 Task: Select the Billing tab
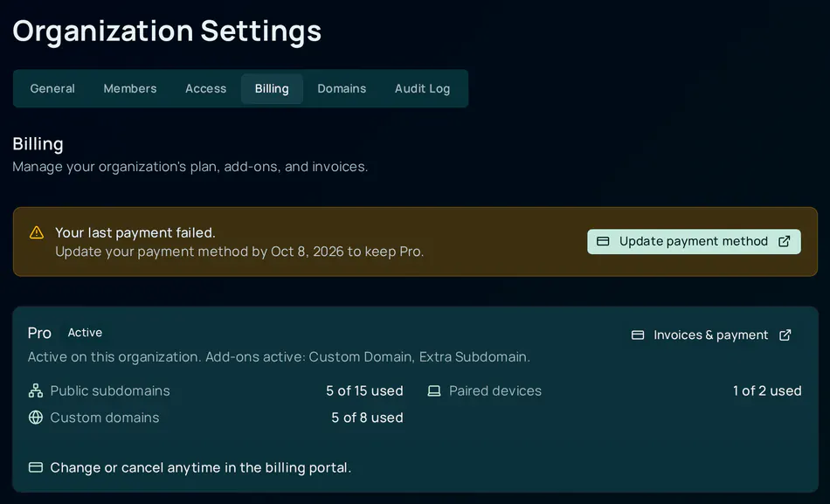tap(272, 88)
